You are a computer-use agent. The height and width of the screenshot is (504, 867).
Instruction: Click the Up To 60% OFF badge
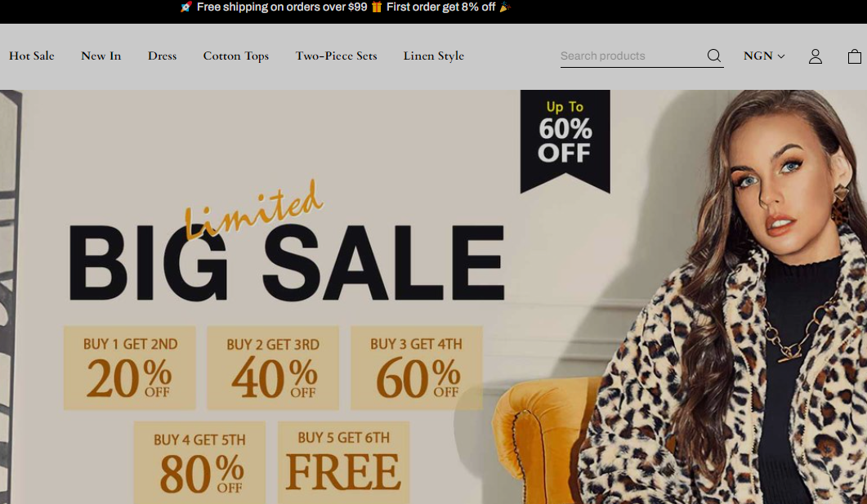(x=565, y=141)
